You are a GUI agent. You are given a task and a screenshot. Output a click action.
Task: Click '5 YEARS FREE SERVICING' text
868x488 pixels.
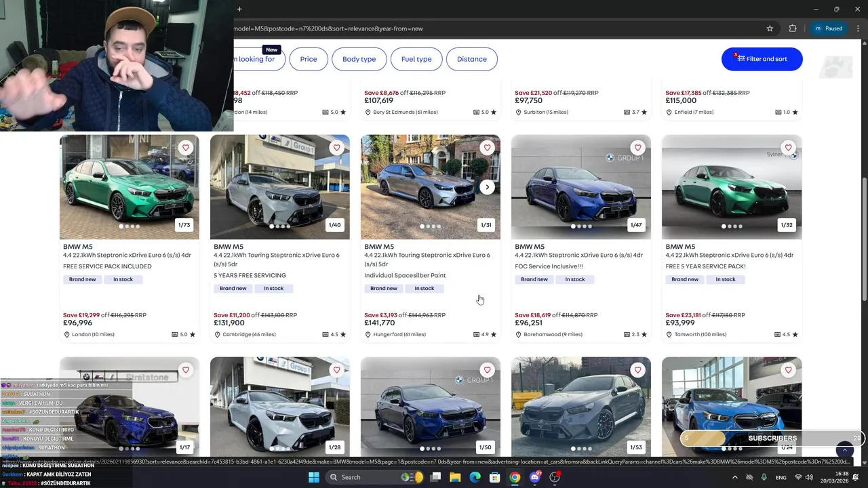pos(250,275)
